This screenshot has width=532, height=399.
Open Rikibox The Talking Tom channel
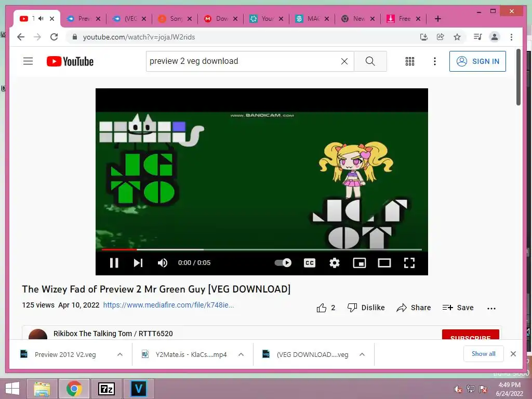point(113,334)
